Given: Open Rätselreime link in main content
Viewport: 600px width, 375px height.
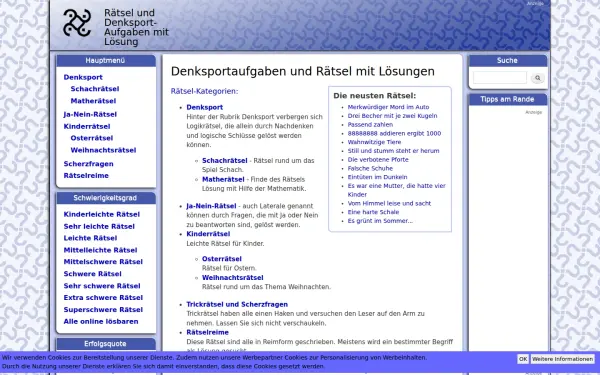Looking at the screenshot, I should click(x=207, y=333).
